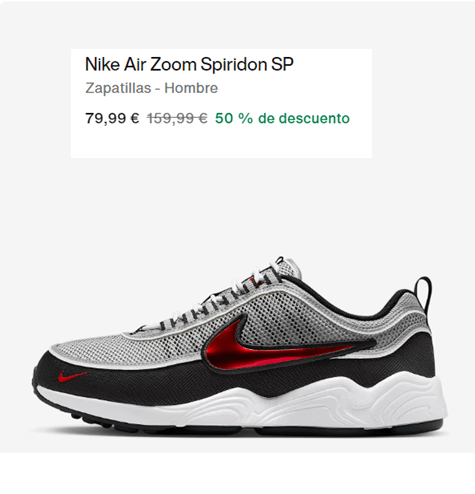Click the word Spiridon in product name
Viewport: 475px width, 494px height.
coord(234,64)
